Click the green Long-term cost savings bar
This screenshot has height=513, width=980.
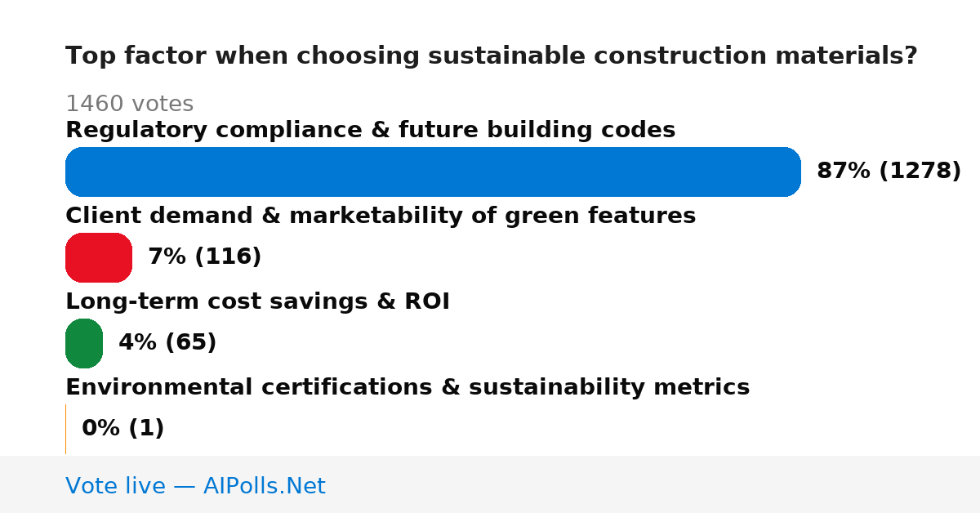pos(84,343)
